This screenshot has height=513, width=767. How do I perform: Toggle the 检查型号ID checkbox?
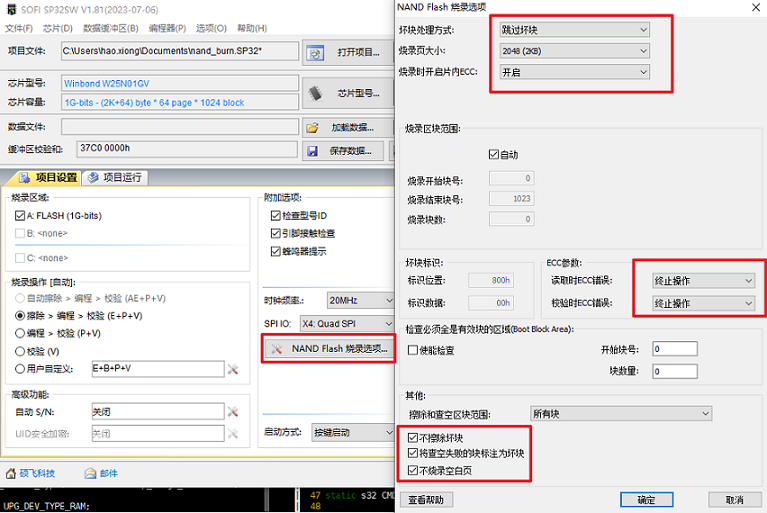click(275, 216)
